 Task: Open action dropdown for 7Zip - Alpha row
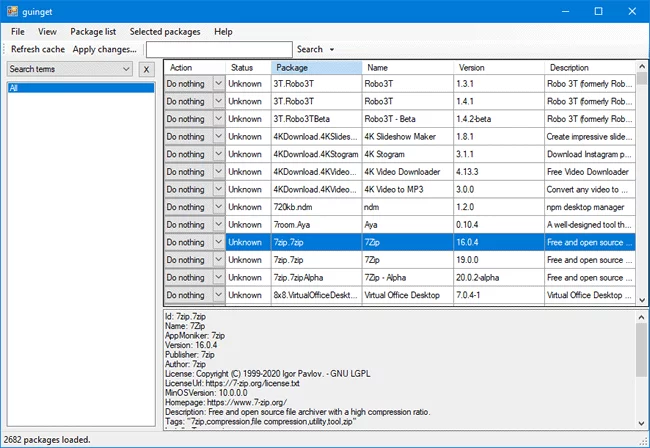(x=218, y=277)
